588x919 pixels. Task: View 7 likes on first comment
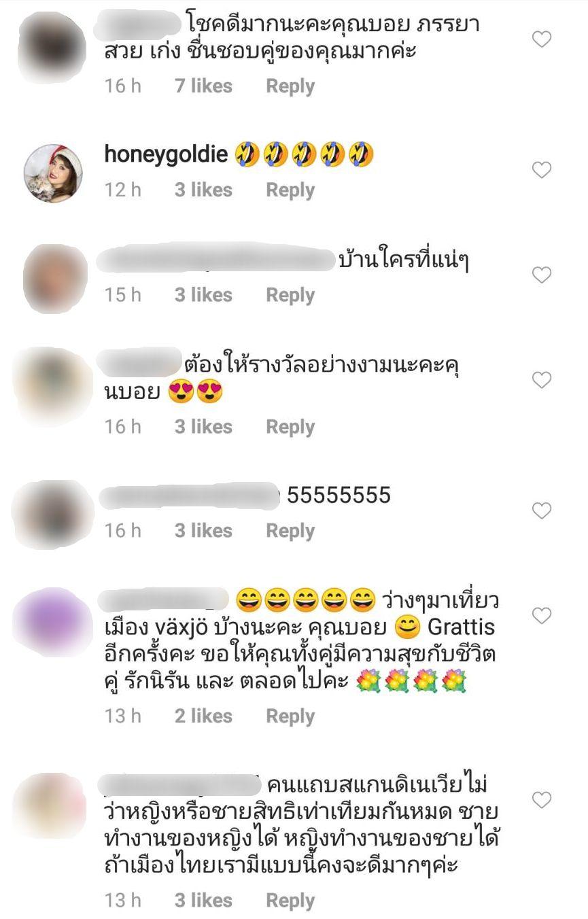(203, 86)
